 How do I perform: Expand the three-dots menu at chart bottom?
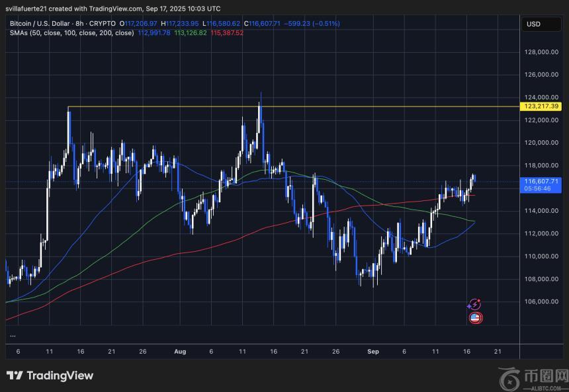[x=13, y=336]
